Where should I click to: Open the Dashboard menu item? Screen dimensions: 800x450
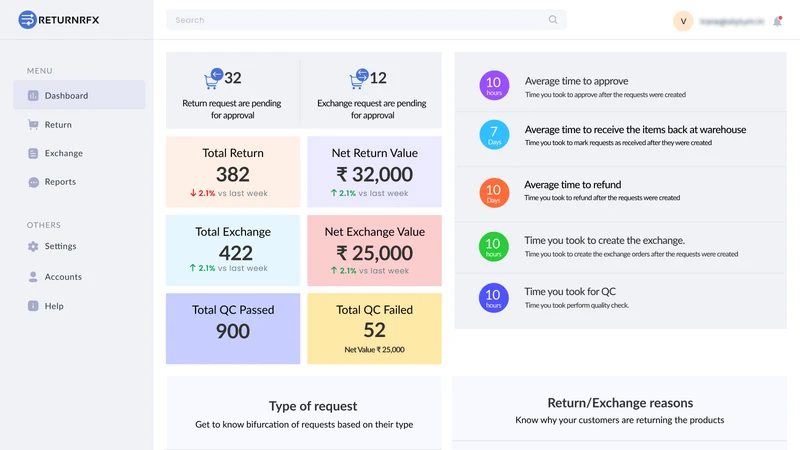[79, 95]
